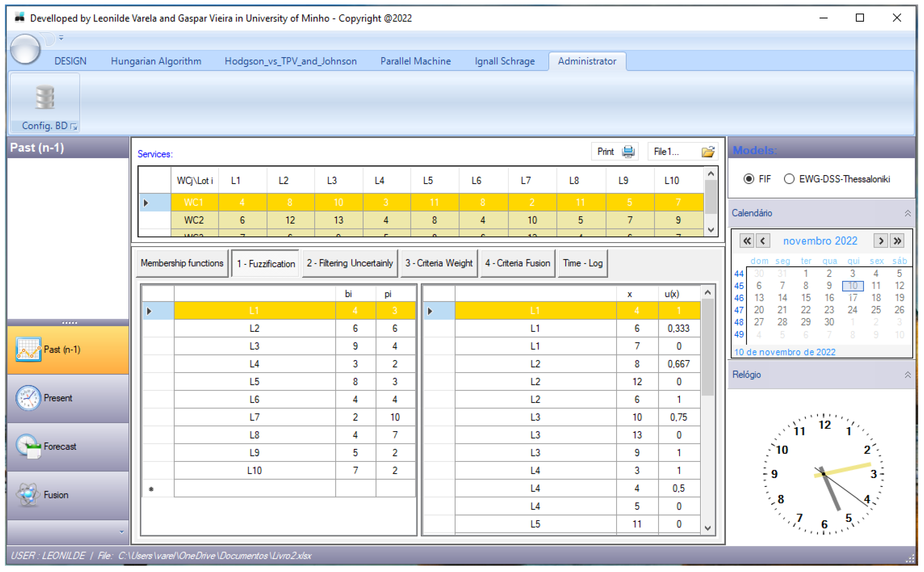Switch to the Hungarian Algorithm ribbon tab
Image resolution: width=924 pixels, height=572 pixels.
pyautogui.click(x=156, y=61)
